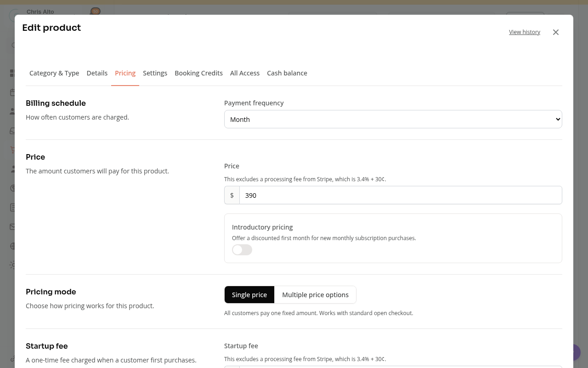Open the Settings tab
The width and height of the screenshot is (588, 368).
pyautogui.click(x=155, y=73)
